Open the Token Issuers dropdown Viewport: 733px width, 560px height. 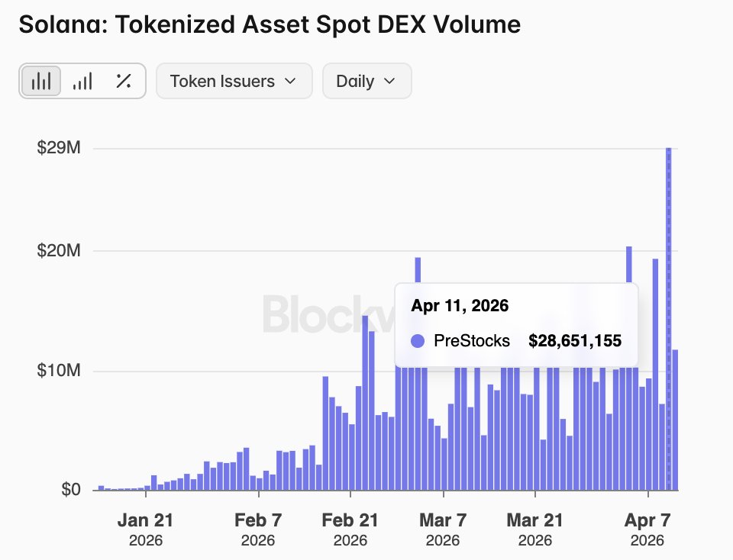(234, 81)
